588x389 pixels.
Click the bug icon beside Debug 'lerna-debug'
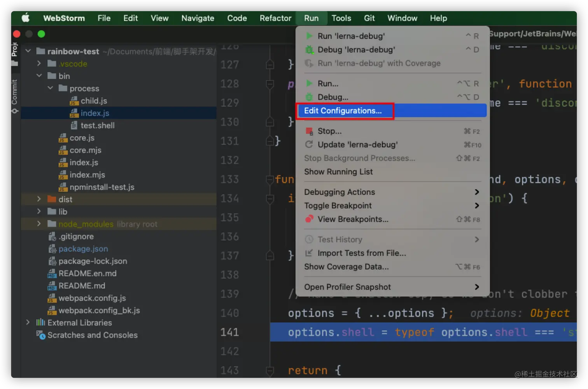309,49
